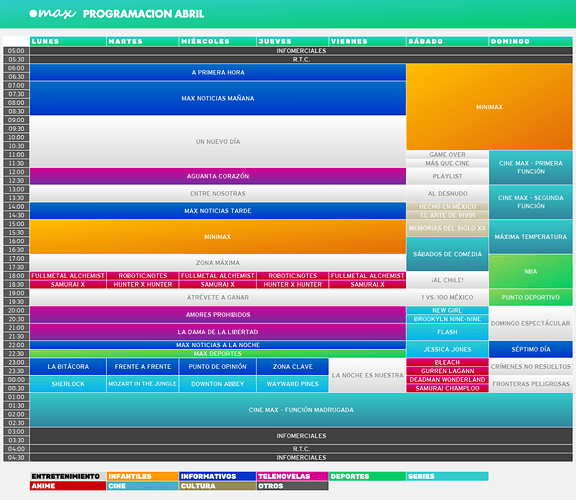Viewport: 576px width, 500px height.
Task: Click the ANIME red legend swatch
Action: click(x=68, y=486)
